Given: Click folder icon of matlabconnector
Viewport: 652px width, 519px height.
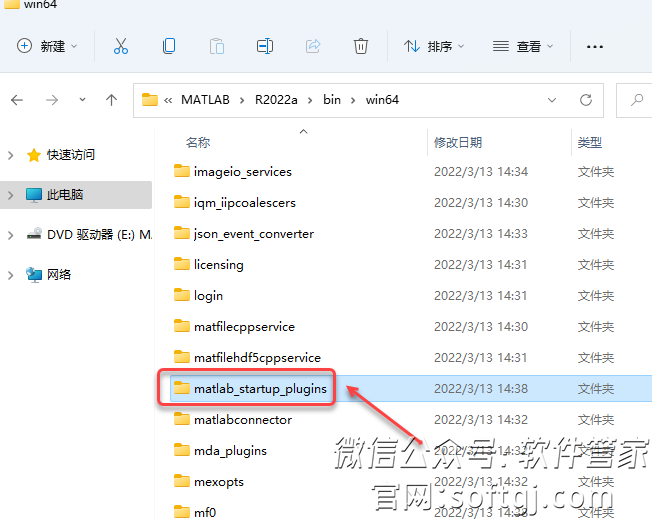Looking at the screenshot, I should (182, 419).
